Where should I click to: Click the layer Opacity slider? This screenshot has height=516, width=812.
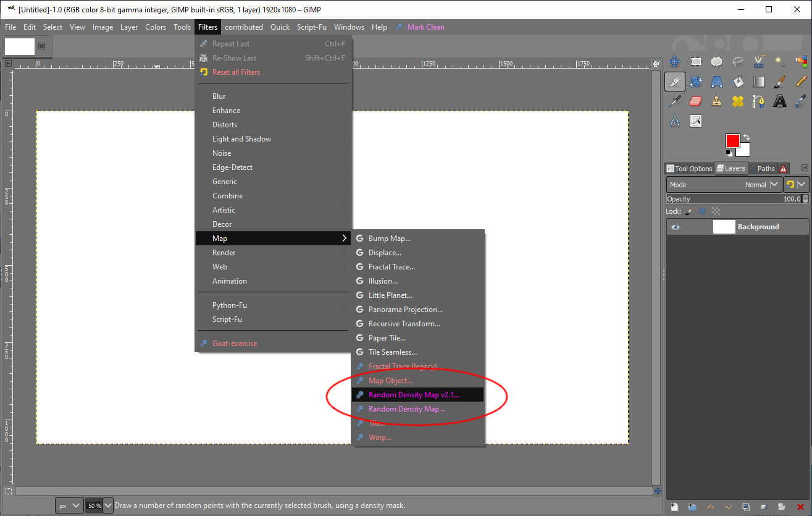[x=734, y=199]
